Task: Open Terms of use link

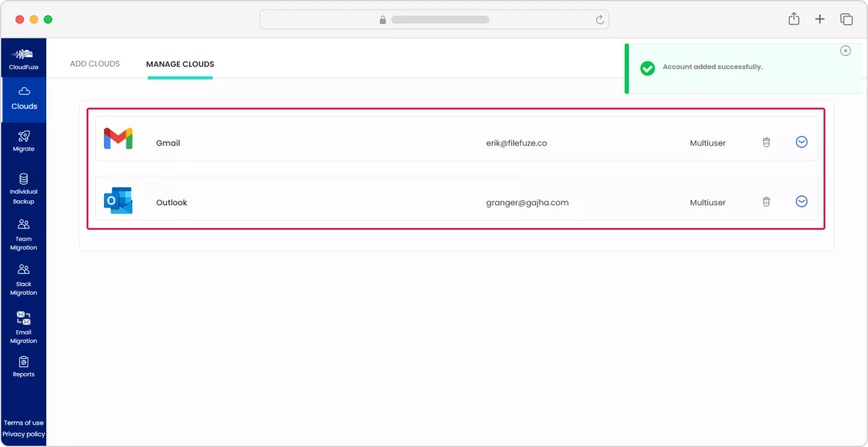Action: click(24, 423)
